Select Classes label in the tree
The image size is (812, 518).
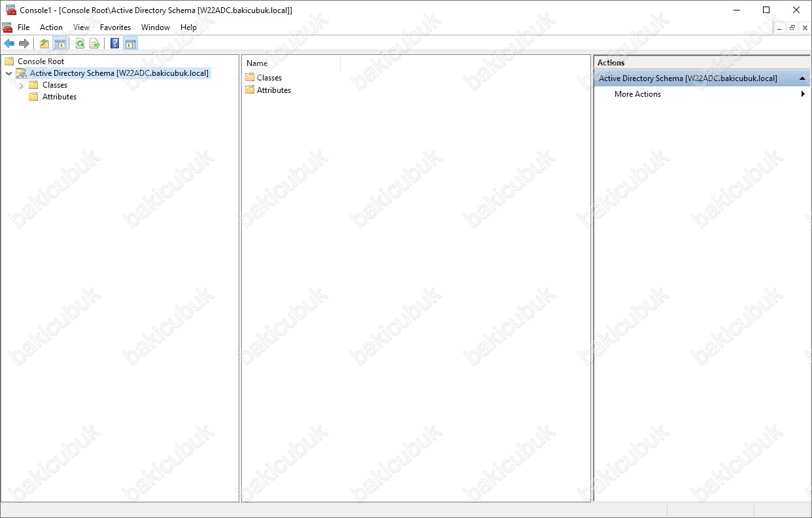pos(55,85)
